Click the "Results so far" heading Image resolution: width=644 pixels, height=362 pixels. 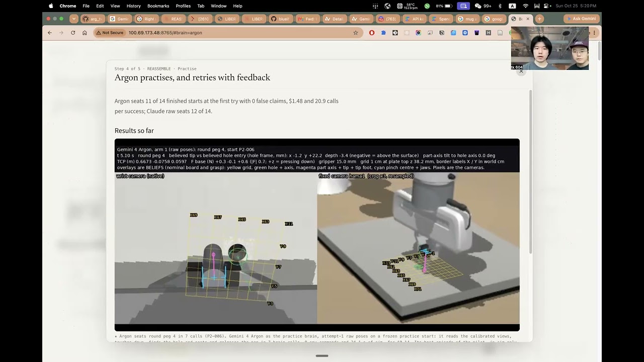[x=134, y=131]
